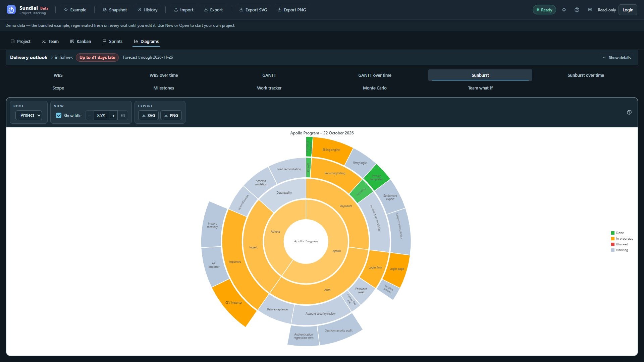
Task: Expand Show details in Delivery outlook
Action: (616, 58)
